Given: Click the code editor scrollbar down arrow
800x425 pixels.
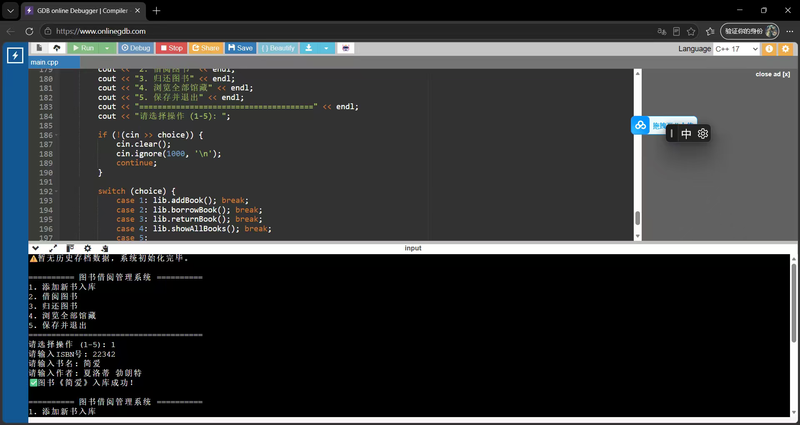Looking at the screenshot, I should coord(637,236).
